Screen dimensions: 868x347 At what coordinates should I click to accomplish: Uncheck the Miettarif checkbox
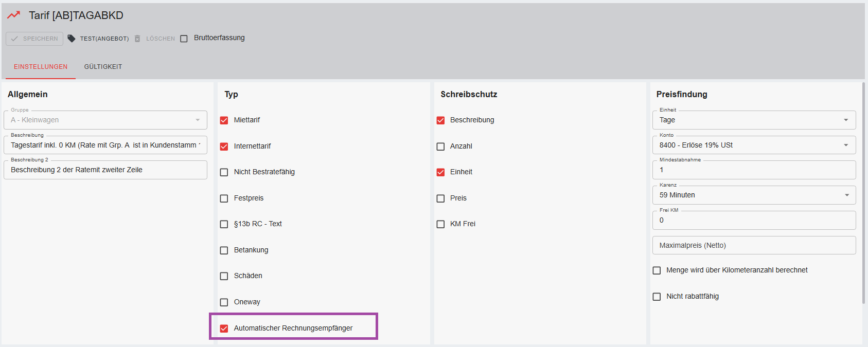(224, 120)
